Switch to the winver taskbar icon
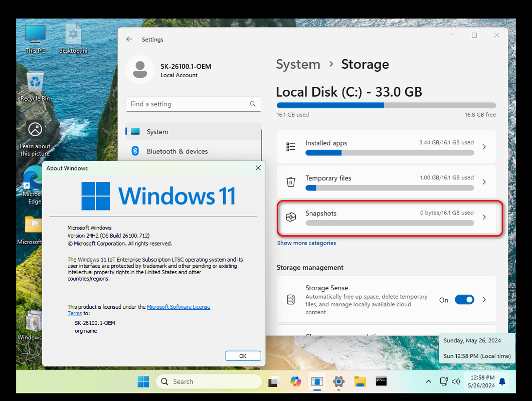Screen dimensions: 532x401 pos(317,381)
